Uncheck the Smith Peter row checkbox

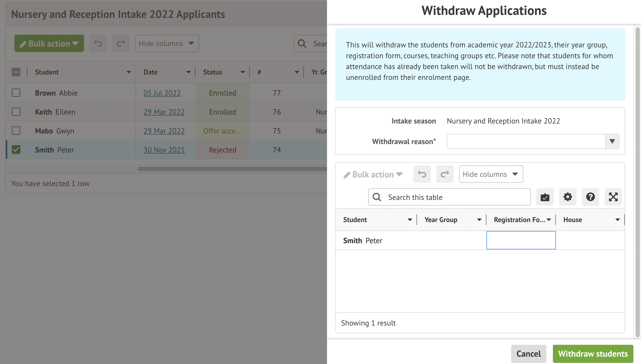[16, 149]
